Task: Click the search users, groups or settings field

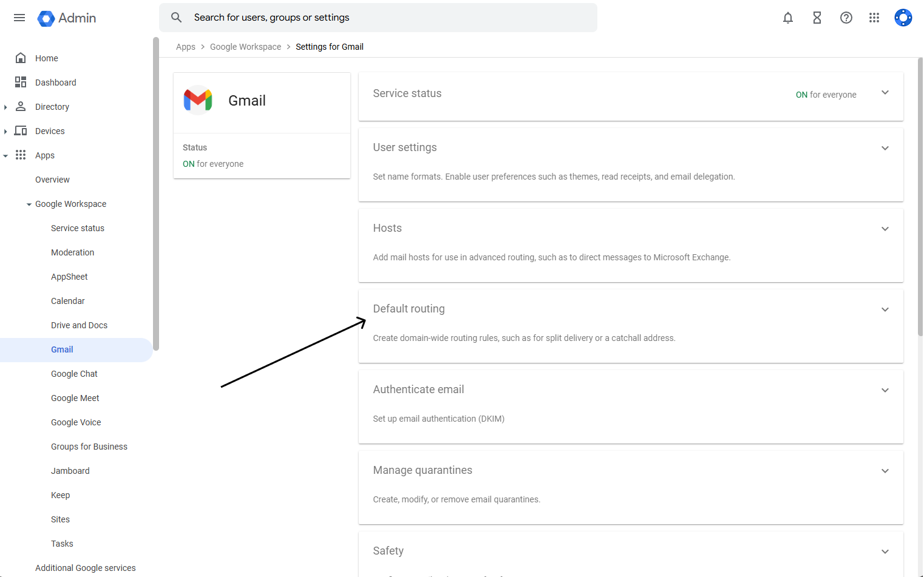Action: click(378, 18)
